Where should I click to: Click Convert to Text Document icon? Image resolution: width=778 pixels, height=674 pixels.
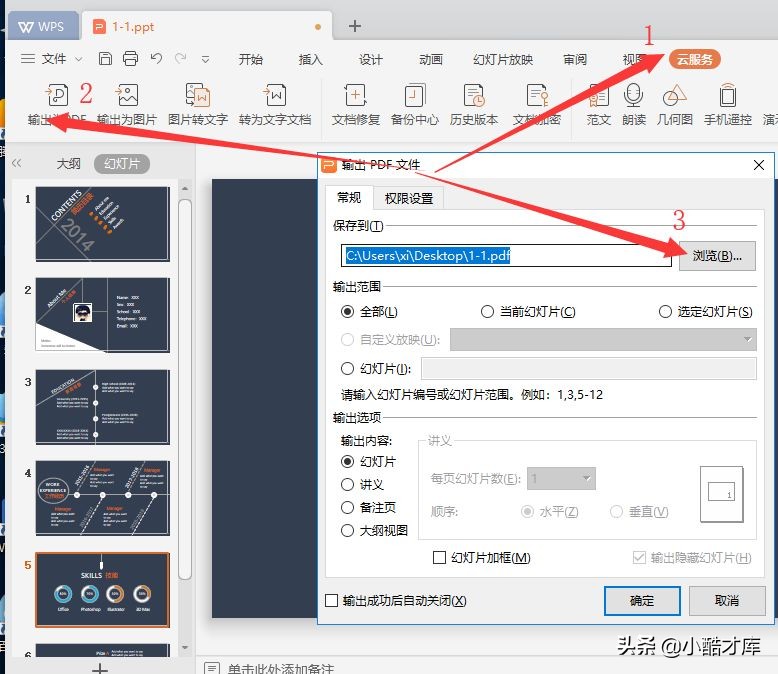click(x=275, y=95)
